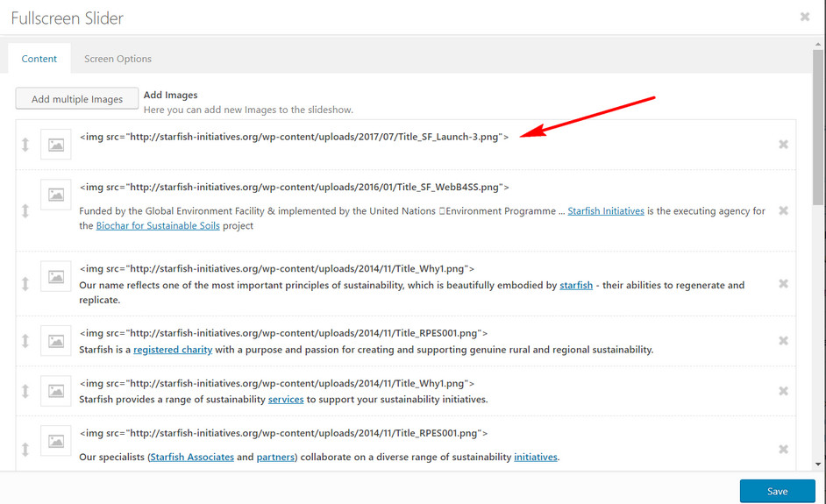Follow the services link
The image size is (826, 504).
286,399
